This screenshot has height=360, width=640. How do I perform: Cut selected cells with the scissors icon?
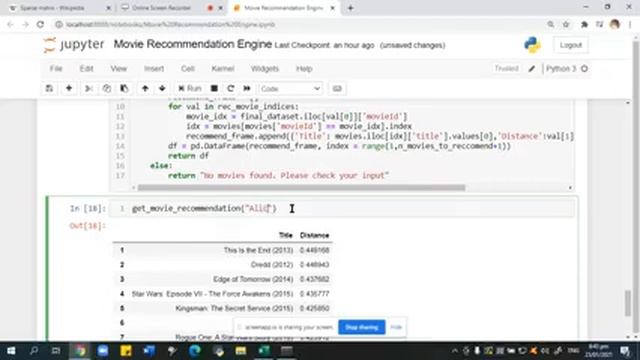click(89, 89)
